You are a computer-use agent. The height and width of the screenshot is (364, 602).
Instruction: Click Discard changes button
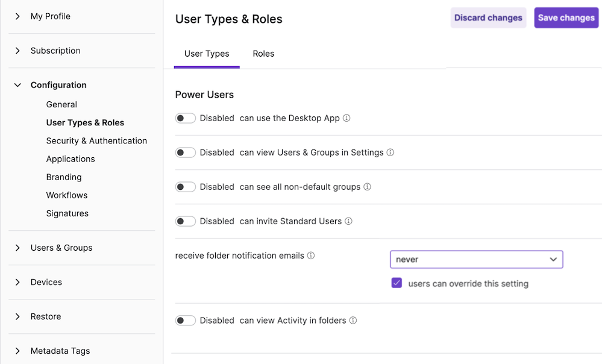tap(488, 17)
